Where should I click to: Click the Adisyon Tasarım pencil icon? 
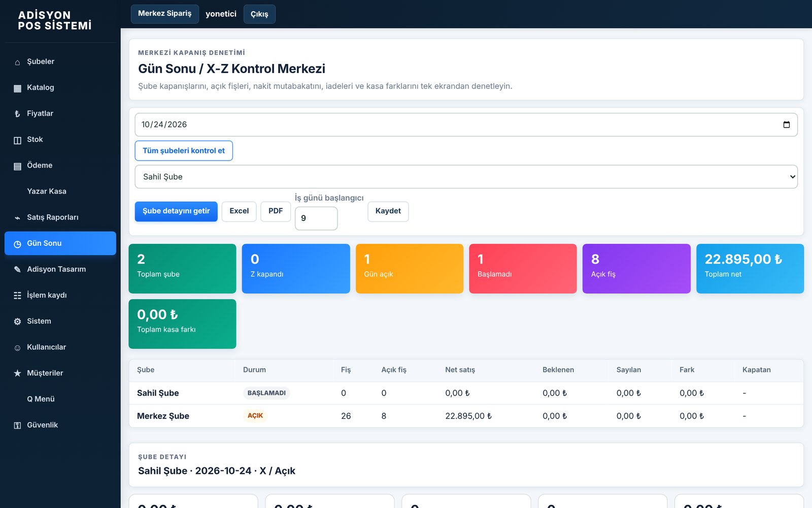(17, 269)
